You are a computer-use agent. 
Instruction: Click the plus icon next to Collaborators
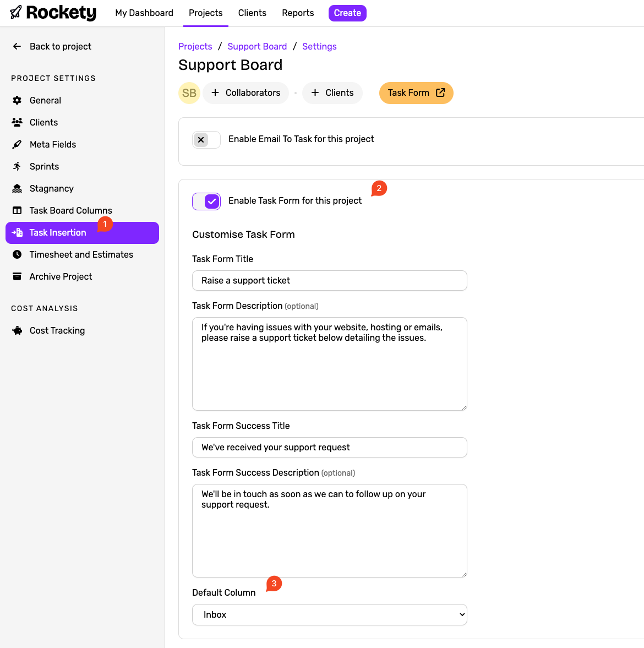pos(215,92)
